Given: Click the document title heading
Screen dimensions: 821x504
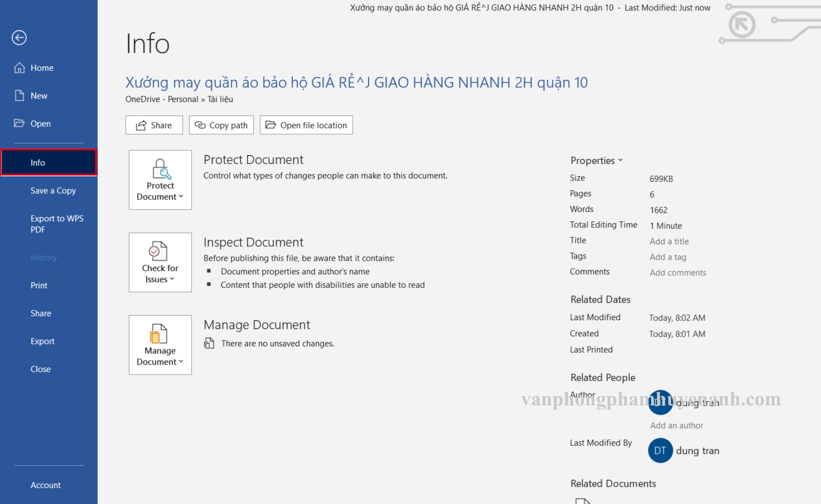Looking at the screenshot, I should coord(357,82).
